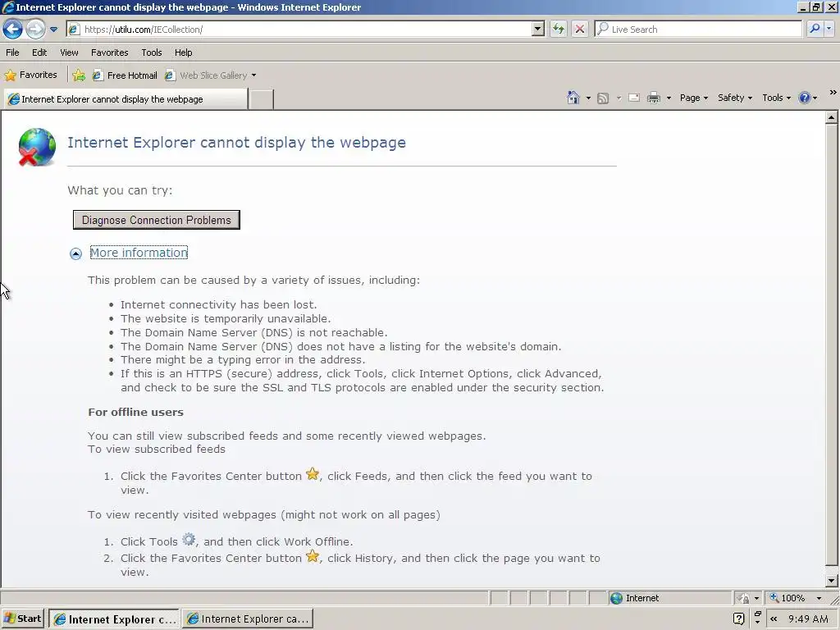
Task: Go back using the Back arrow button
Action: click(12, 29)
